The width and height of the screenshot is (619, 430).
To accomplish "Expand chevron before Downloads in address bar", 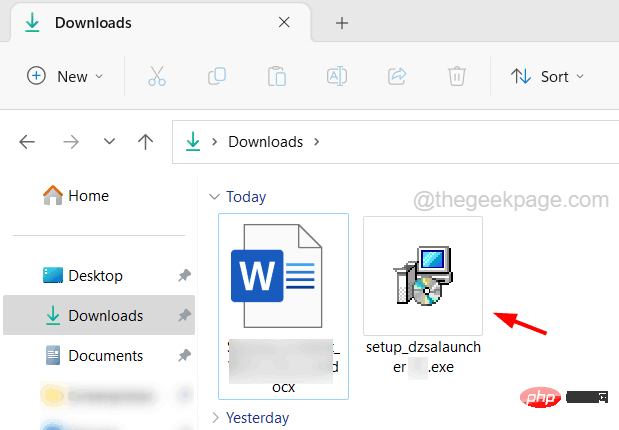I will pos(214,141).
